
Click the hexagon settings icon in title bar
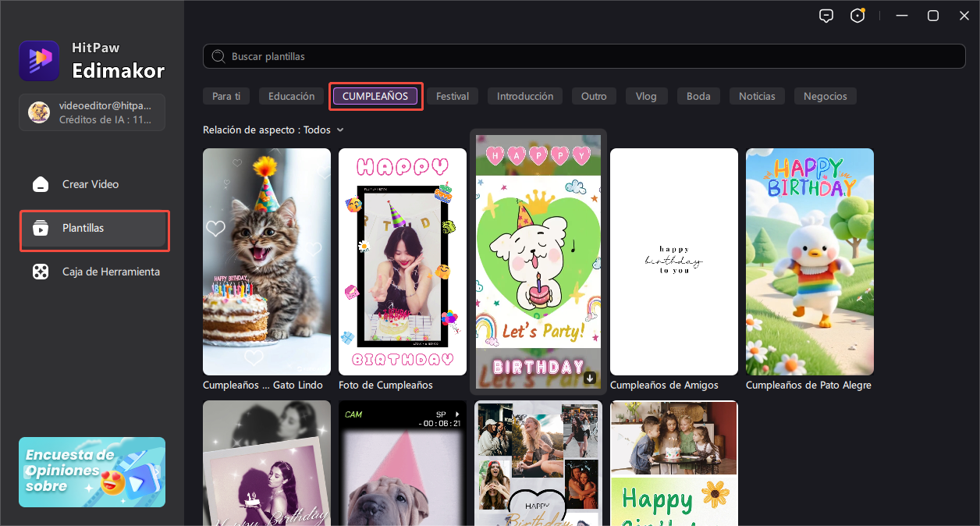pos(857,16)
